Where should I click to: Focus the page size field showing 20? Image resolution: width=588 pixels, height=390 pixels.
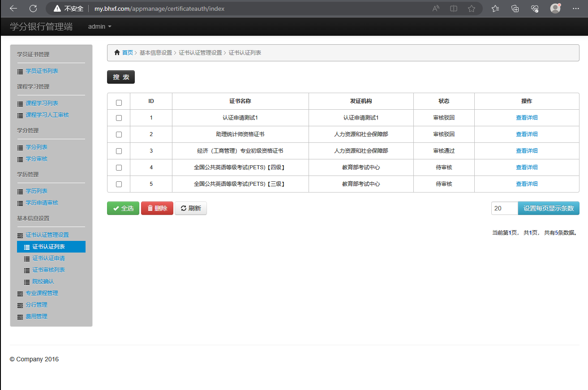point(505,208)
